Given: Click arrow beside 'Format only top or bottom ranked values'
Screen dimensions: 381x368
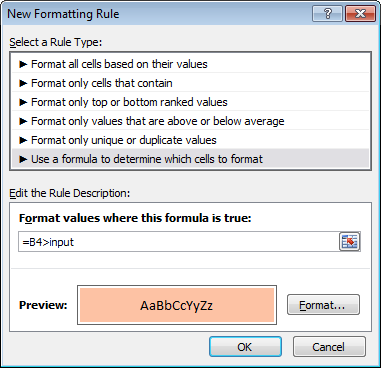Looking at the screenshot, I should [23, 102].
